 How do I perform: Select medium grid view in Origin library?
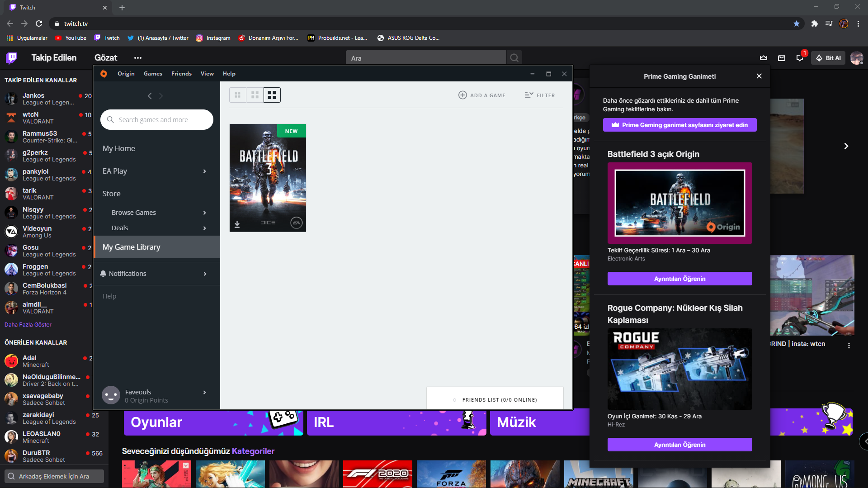pos(255,95)
